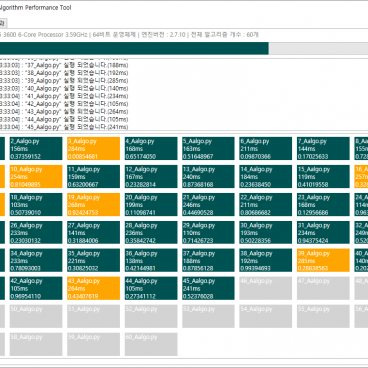Select the 7_Aalgo.py tile with 144ms
This screenshot has width=368, height=368.
point(323,149)
